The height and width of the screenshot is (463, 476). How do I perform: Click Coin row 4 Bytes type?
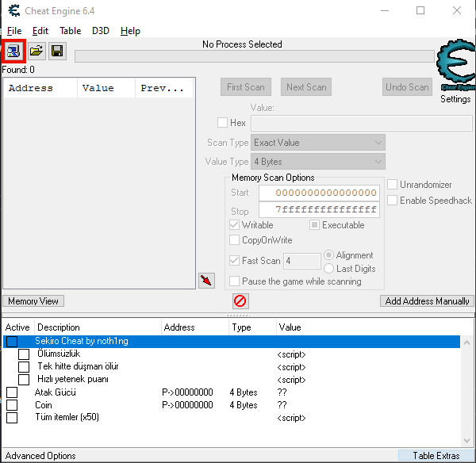(x=244, y=405)
